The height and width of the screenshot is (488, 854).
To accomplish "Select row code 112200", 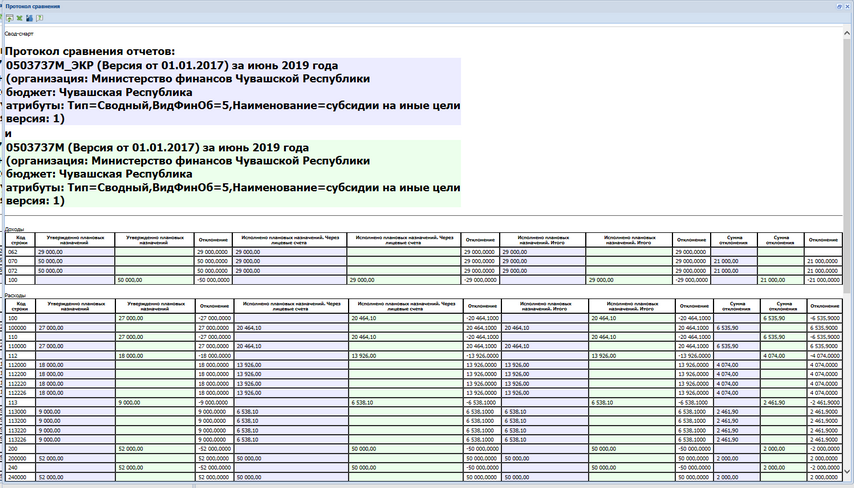I will click(x=21, y=374).
